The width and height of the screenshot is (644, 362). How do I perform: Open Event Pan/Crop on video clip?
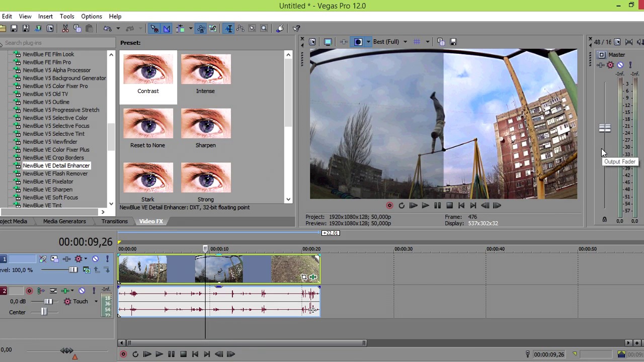click(x=304, y=277)
